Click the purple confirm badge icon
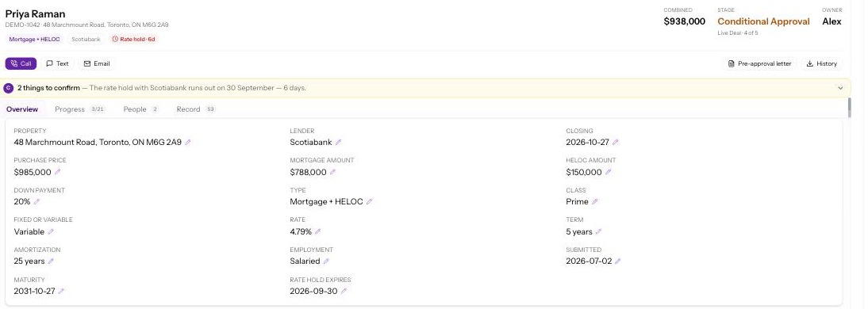 [x=8, y=88]
